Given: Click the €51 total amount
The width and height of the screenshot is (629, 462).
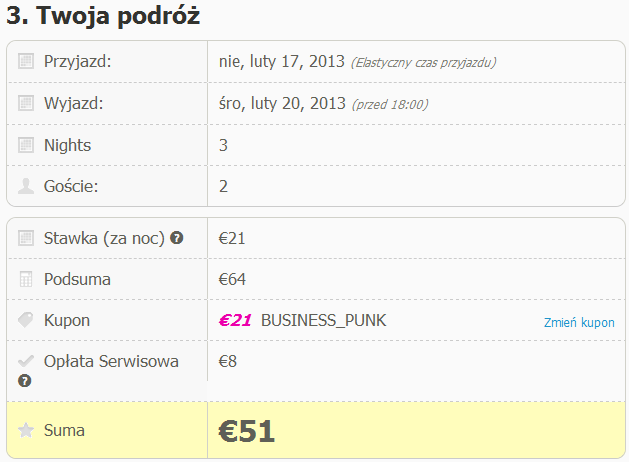Looking at the screenshot, I should click(x=247, y=430).
